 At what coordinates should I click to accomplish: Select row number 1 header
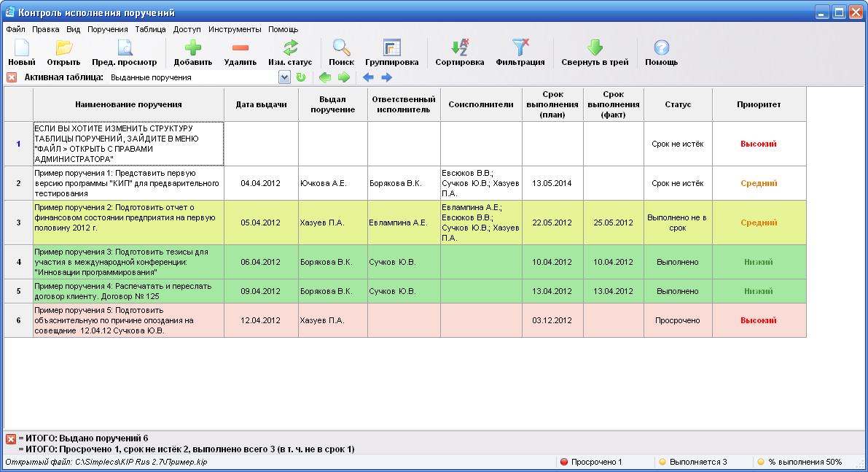coord(18,144)
